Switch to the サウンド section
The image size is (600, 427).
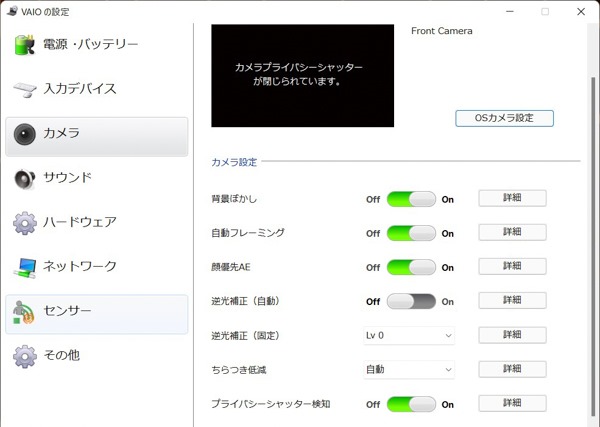[97, 178]
